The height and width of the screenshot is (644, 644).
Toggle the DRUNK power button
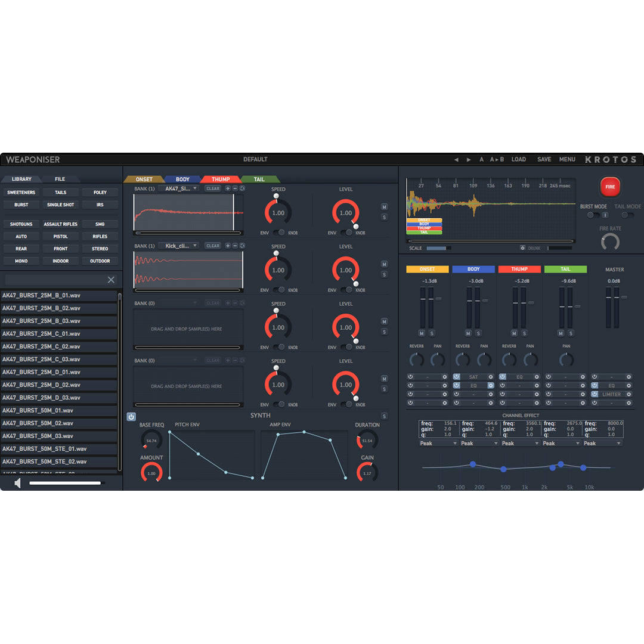tap(522, 248)
